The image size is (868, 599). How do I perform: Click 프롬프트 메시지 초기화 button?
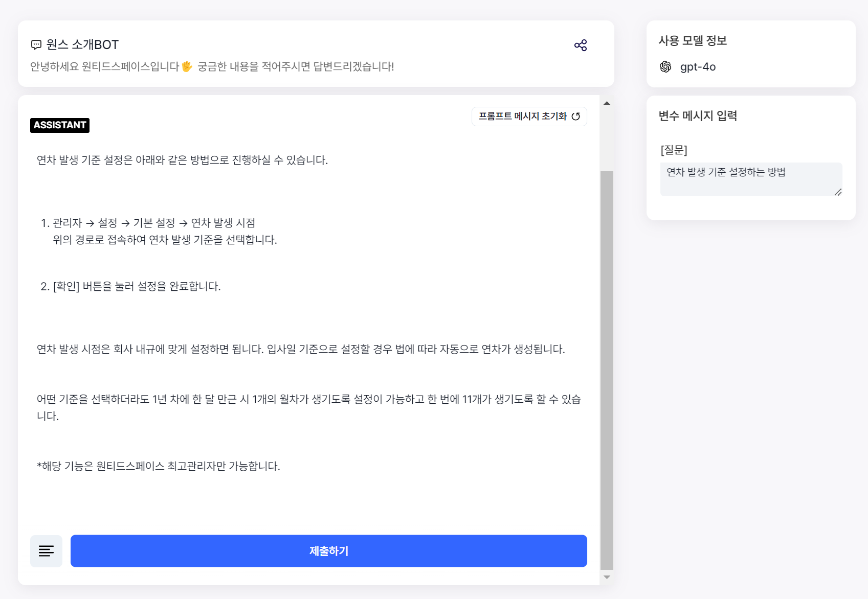click(x=529, y=117)
